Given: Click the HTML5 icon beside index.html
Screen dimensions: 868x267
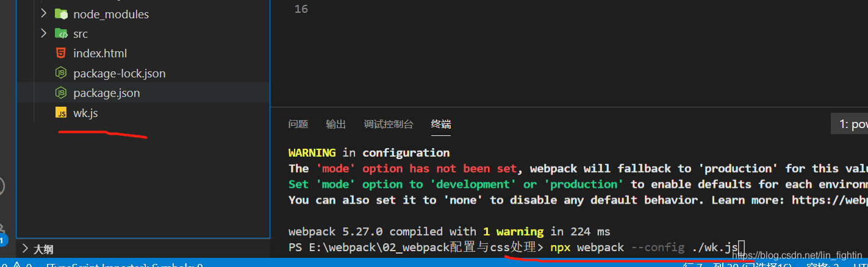Looking at the screenshot, I should tap(61, 53).
